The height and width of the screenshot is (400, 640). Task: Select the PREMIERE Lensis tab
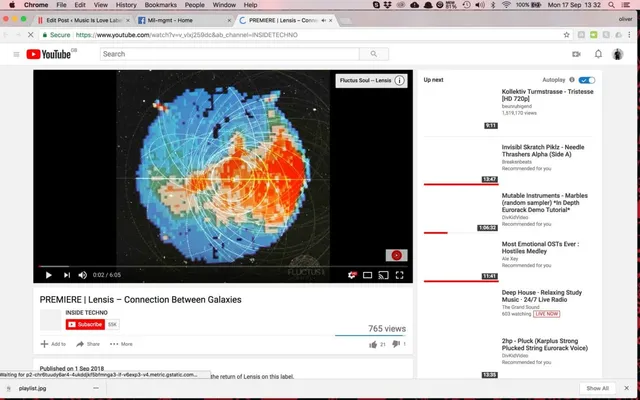pyautogui.click(x=286, y=20)
